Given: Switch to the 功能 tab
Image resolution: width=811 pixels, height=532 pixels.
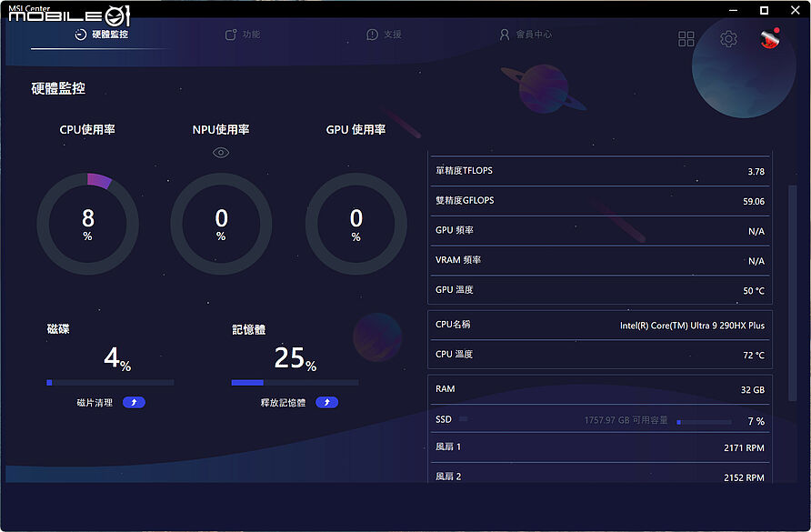Looking at the screenshot, I should pos(243,35).
